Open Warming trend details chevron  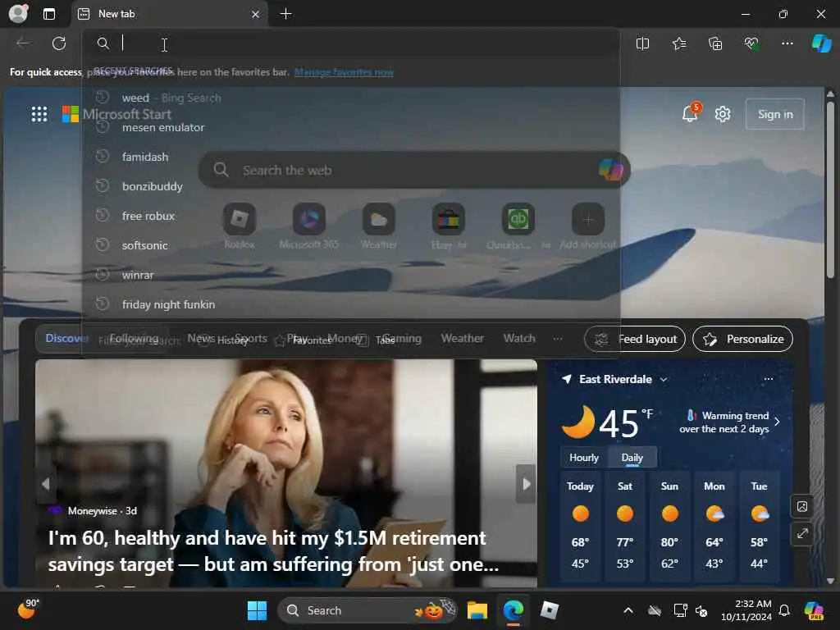coord(777,422)
